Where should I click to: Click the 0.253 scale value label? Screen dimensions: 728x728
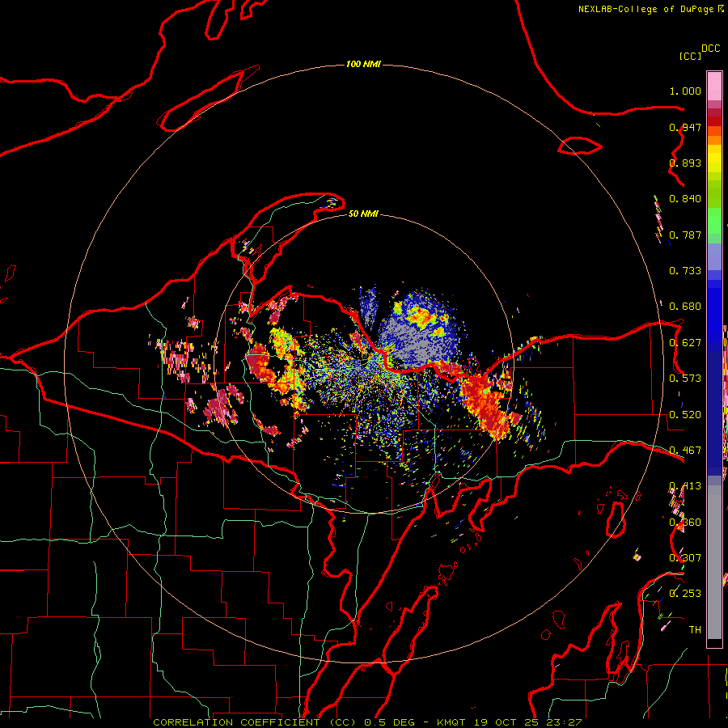(685, 594)
